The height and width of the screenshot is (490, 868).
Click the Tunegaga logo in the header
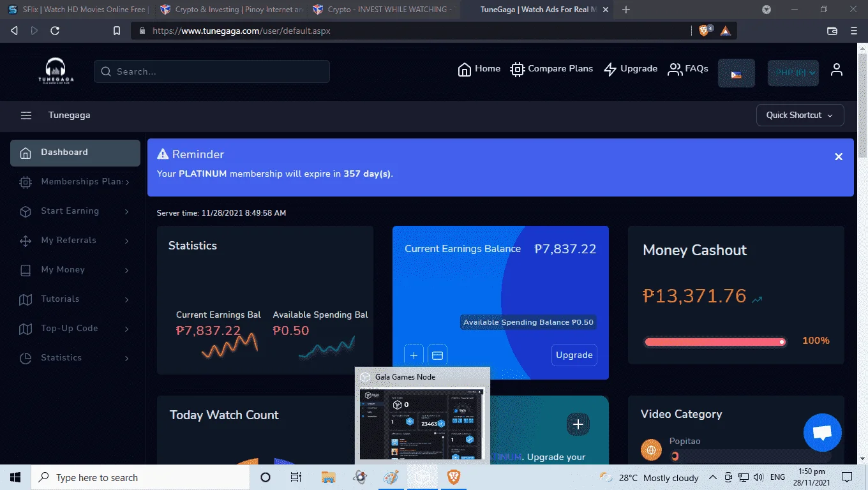(x=56, y=71)
